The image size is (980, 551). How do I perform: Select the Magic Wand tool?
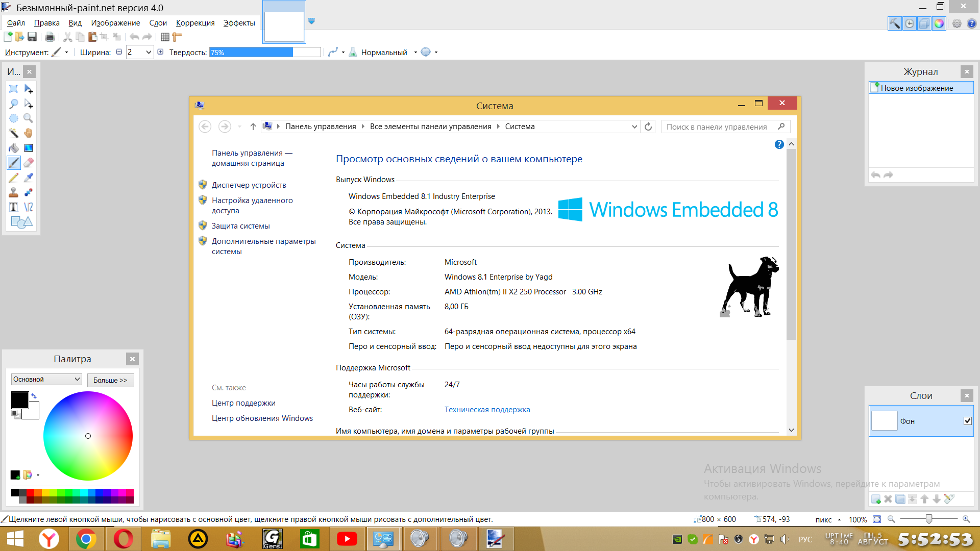14,134
